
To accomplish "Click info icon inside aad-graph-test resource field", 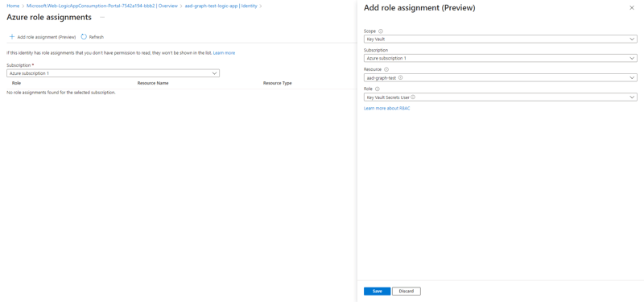I will [x=400, y=77].
